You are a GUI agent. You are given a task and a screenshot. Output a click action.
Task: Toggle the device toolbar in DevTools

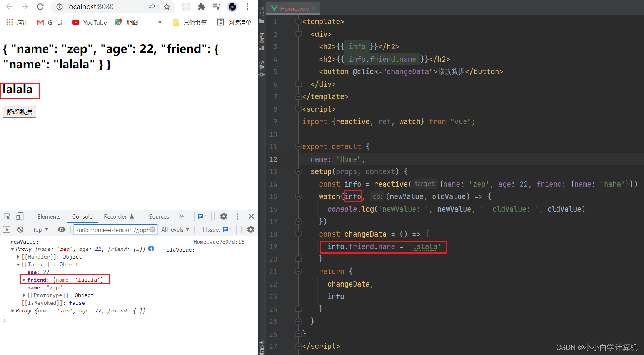pyautogui.click(x=20, y=216)
